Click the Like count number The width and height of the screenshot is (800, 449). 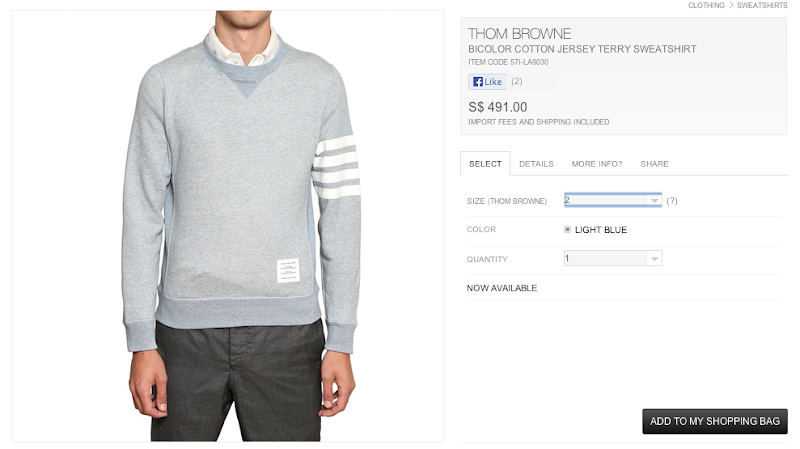[x=517, y=81]
